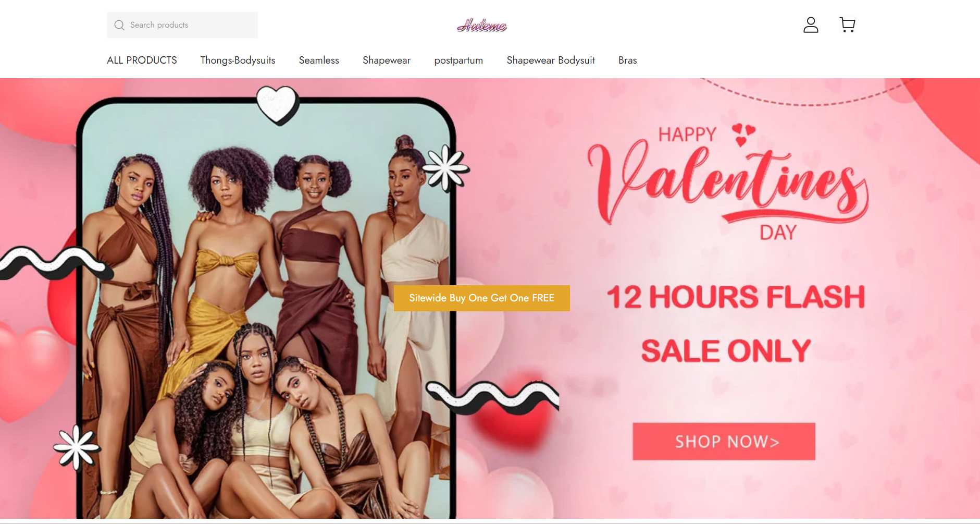The height and width of the screenshot is (524, 980).
Task: Open the ALL PRODUCTS menu
Action: click(142, 60)
